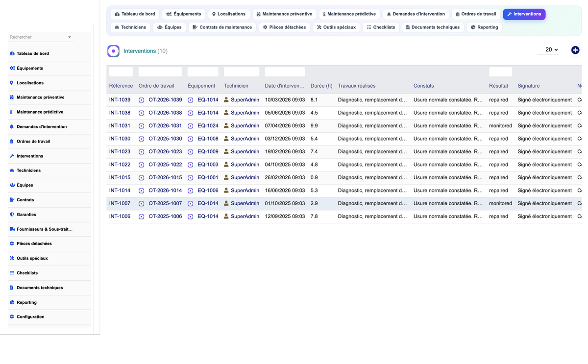
Task: Click the gauge icon next to sidebar Tableau de bord
Action: pyautogui.click(x=12, y=53)
